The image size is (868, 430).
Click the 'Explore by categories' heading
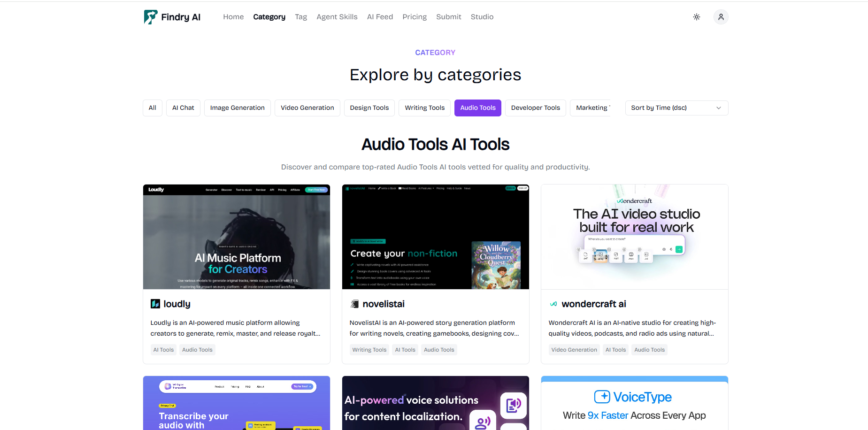click(436, 75)
